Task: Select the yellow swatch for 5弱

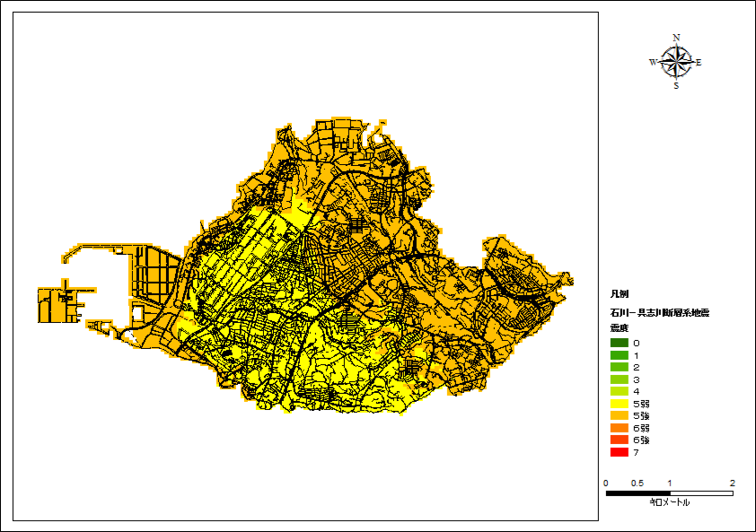Action: [620, 404]
